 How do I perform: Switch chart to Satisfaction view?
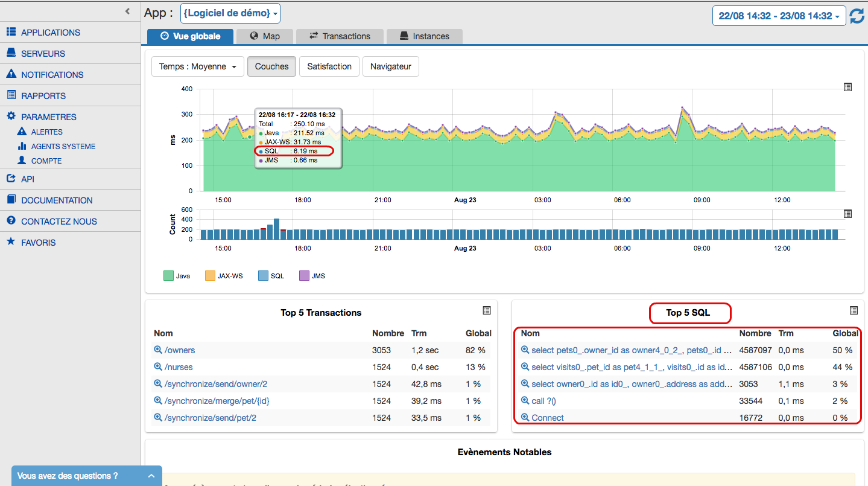tap(329, 66)
